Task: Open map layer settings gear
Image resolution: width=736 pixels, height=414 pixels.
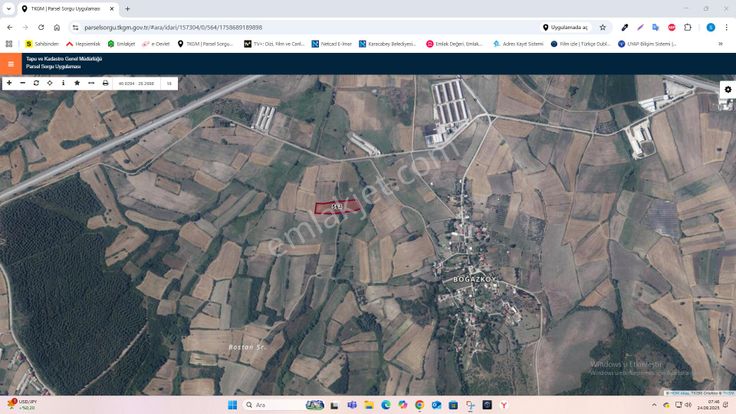Action: [727, 89]
